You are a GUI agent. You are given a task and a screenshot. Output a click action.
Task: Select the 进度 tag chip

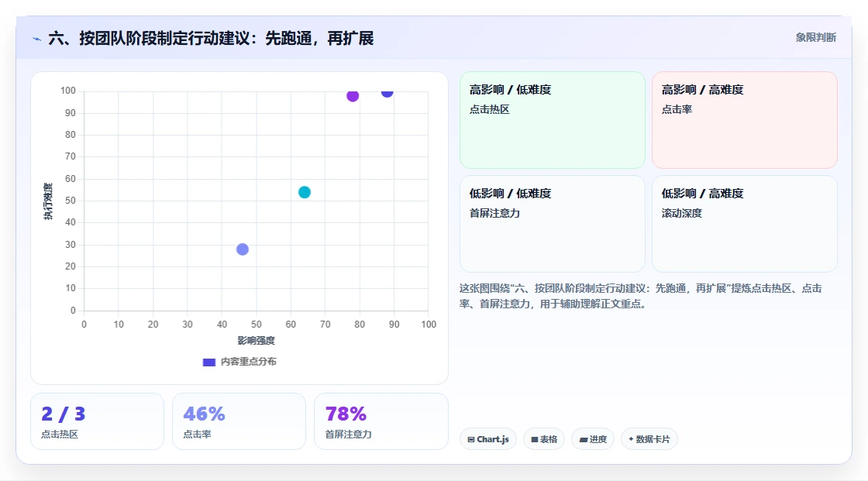(593, 439)
